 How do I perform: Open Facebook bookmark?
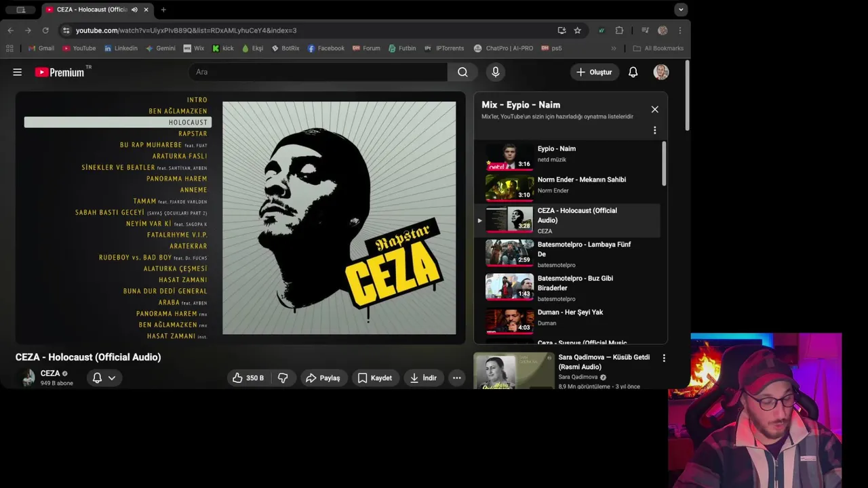(326, 48)
